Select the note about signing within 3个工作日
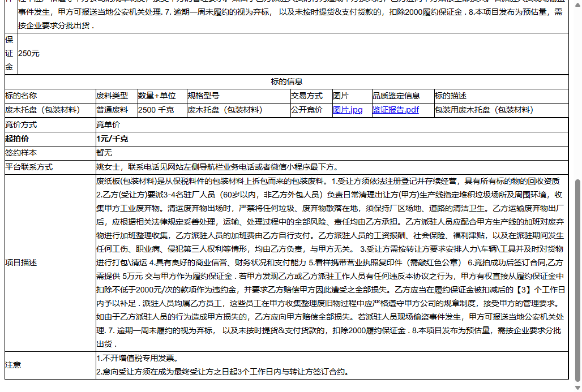 [222, 372]
